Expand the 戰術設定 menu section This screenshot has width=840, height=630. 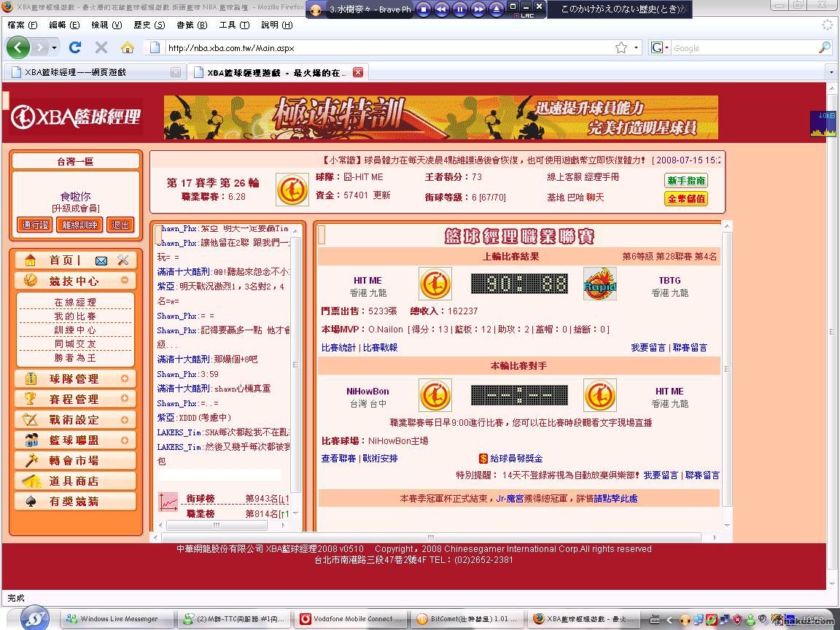tap(125, 419)
